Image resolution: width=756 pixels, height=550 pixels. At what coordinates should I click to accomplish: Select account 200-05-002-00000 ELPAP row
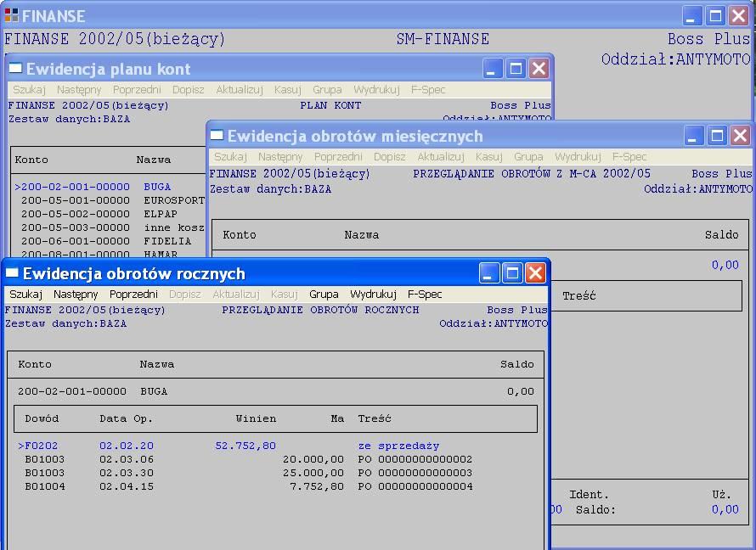109,214
